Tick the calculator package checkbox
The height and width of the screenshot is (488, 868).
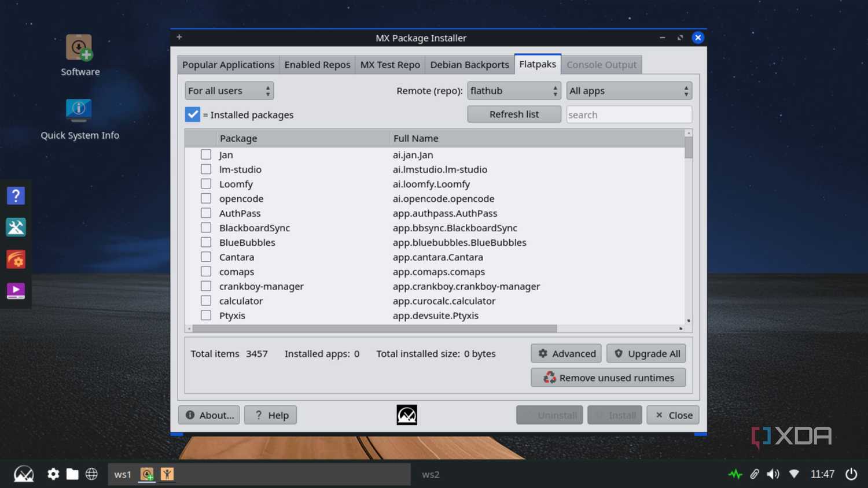tap(206, 301)
